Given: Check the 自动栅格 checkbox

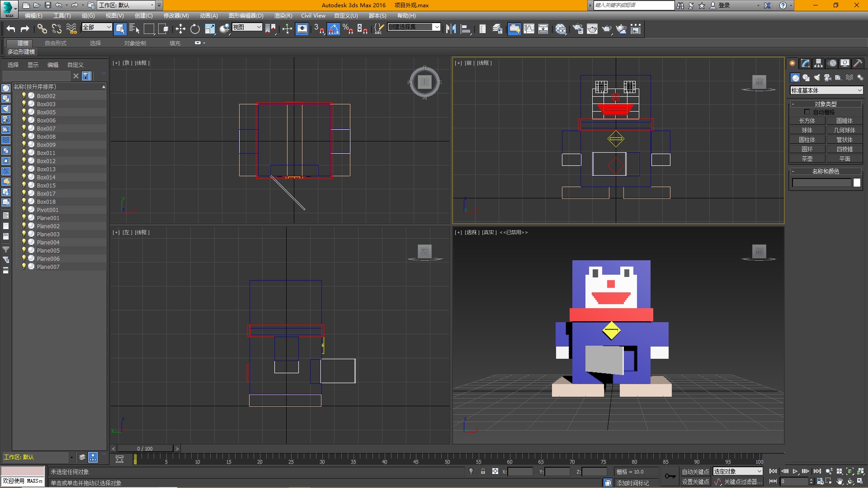Looking at the screenshot, I should (807, 112).
